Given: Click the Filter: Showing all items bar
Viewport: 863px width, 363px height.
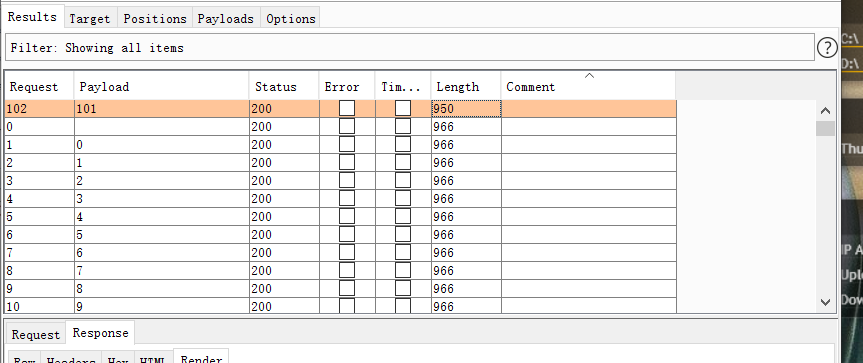Looking at the screenshot, I should click(409, 48).
